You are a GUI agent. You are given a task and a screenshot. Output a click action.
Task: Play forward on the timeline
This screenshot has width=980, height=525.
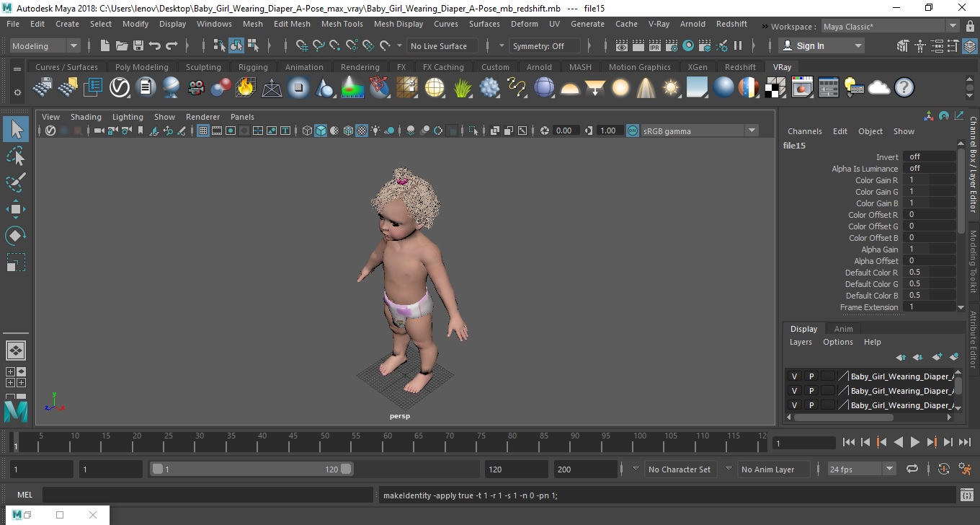pyautogui.click(x=914, y=442)
